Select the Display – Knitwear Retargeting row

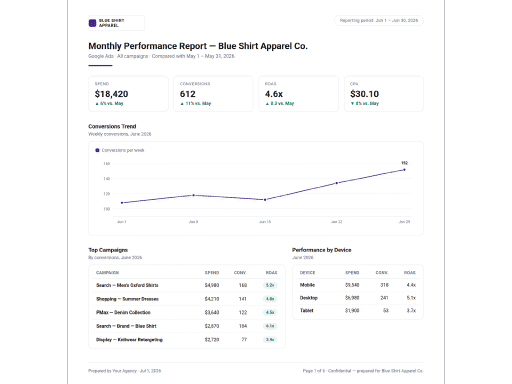(187, 340)
